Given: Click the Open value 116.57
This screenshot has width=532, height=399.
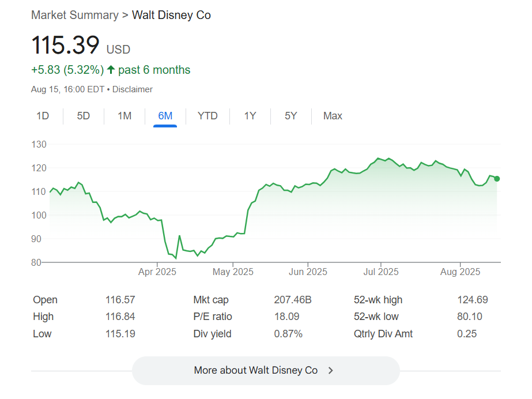Looking at the screenshot, I should [120, 300].
